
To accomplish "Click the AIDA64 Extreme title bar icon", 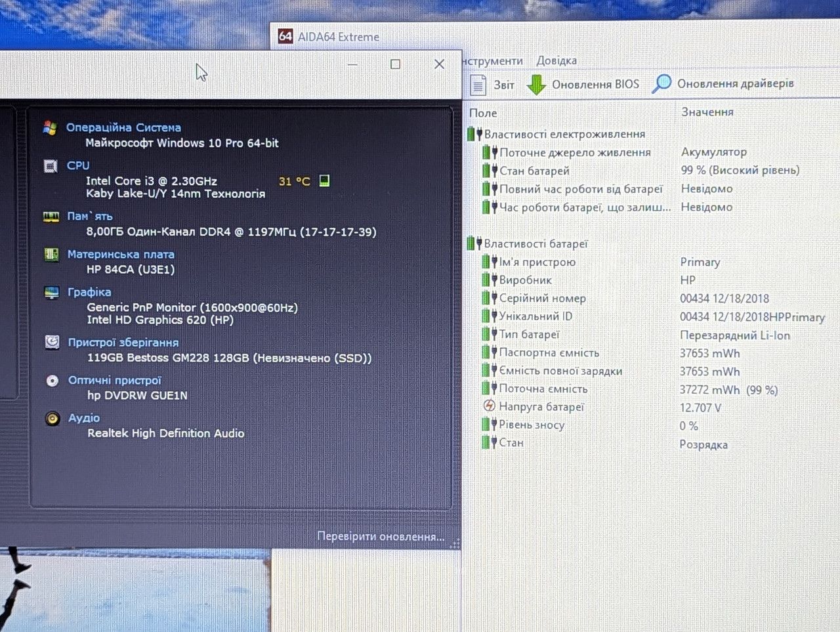I will coord(285,36).
